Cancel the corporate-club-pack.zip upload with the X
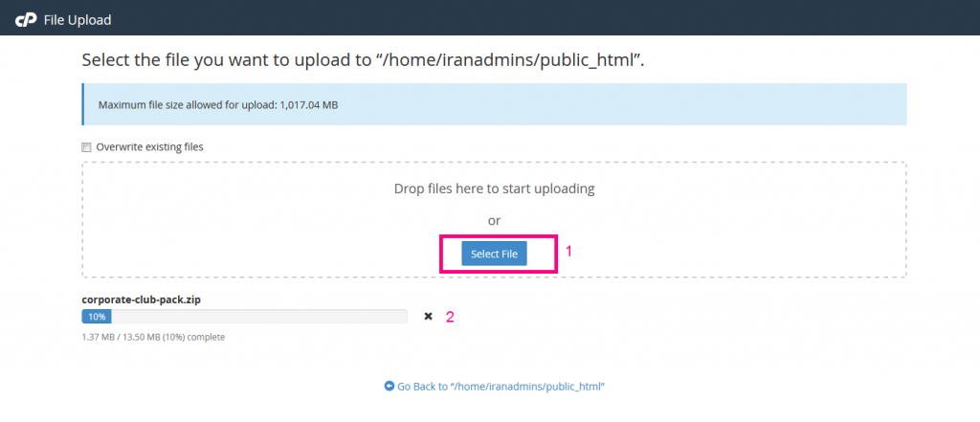The width and height of the screenshot is (980, 422). coord(428,317)
